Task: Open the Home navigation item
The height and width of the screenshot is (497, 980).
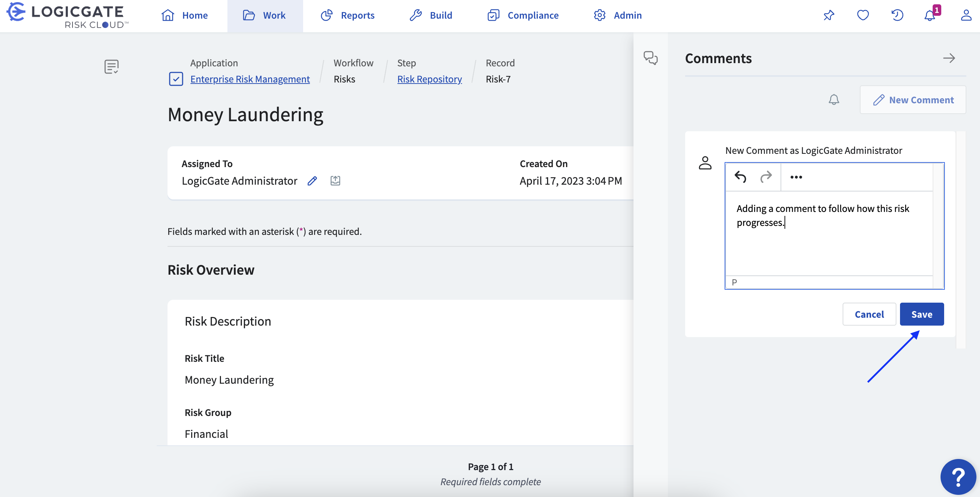Action: tap(184, 15)
